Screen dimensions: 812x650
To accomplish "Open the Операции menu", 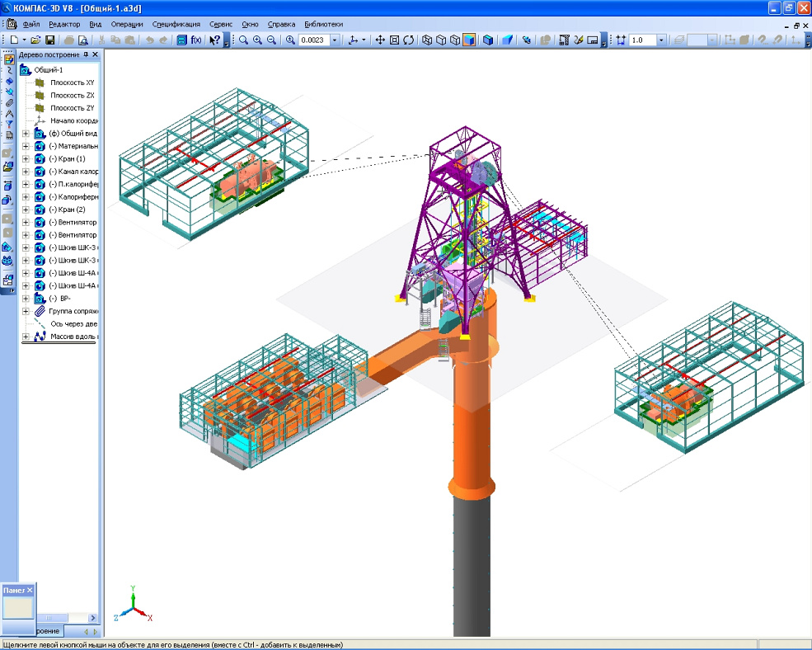I will (x=127, y=24).
